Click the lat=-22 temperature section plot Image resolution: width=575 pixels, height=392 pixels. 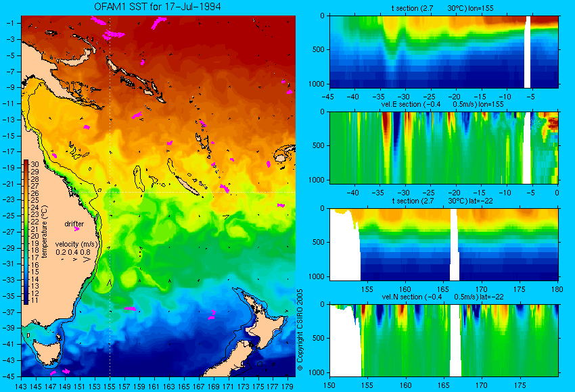pyautogui.click(x=444, y=245)
